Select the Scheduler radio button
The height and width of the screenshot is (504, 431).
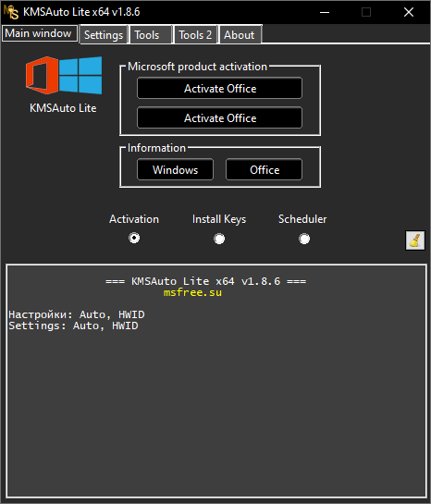click(x=304, y=239)
